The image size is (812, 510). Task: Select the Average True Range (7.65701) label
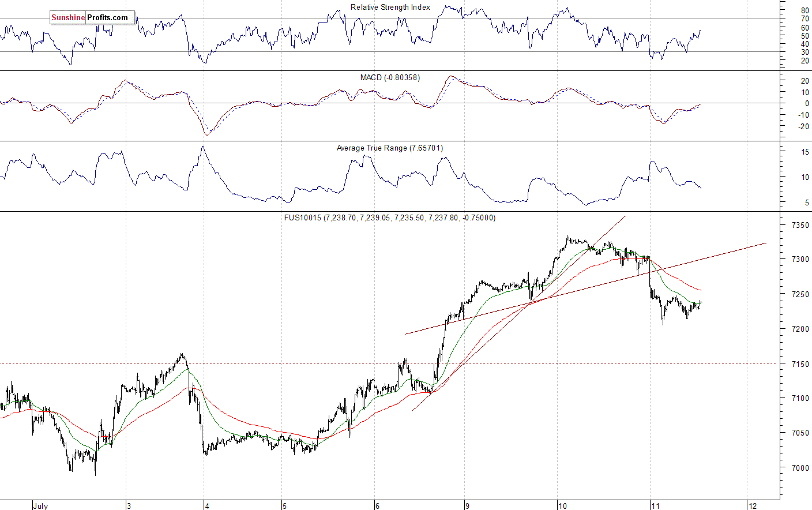click(x=390, y=148)
